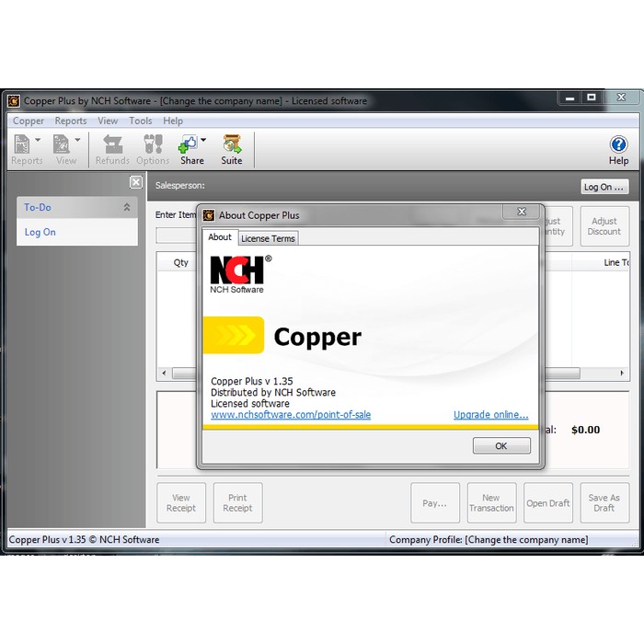The width and height of the screenshot is (644, 644).
Task: Click the Share thumbs-up icon
Action: click(188, 144)
